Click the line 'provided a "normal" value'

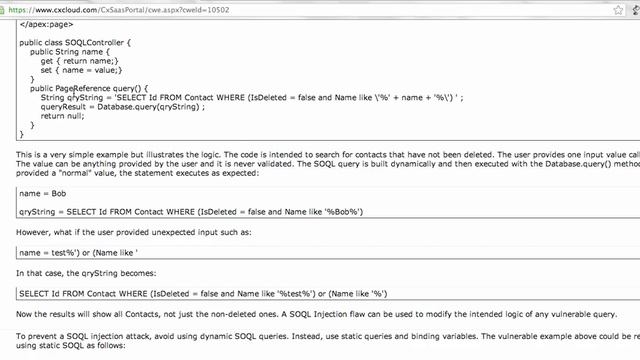137,173
